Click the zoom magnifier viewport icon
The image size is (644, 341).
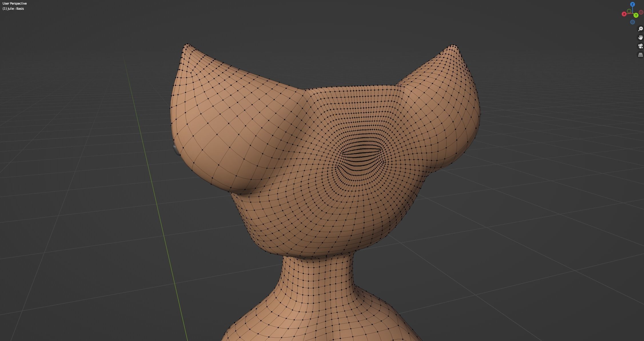point(641,29)
